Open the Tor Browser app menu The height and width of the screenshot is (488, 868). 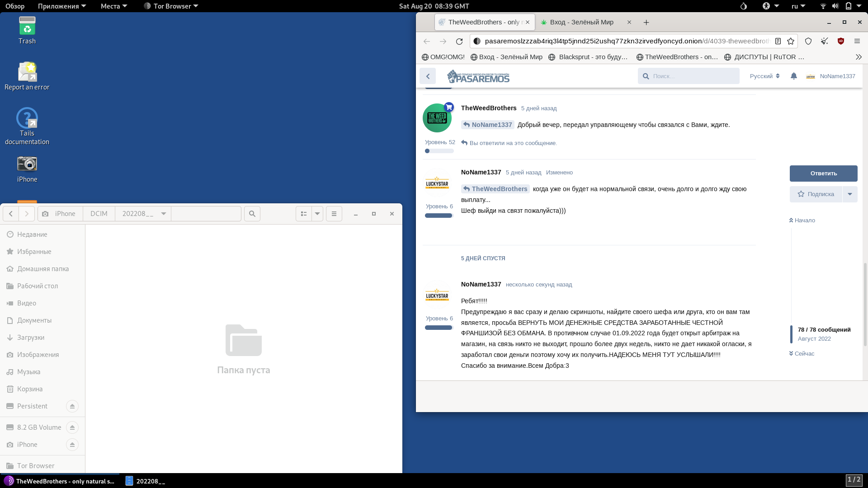(171, 6)
